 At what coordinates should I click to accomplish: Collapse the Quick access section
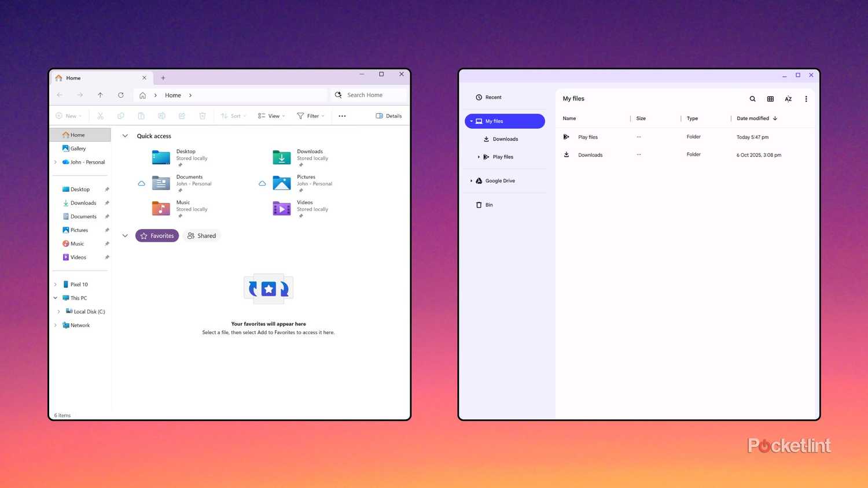click(x=125, y=136)
